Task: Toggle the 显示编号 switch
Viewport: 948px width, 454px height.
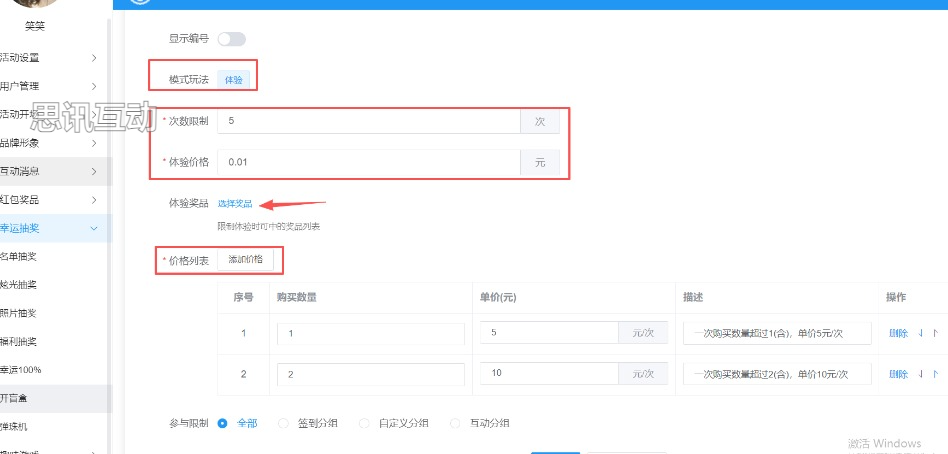Action: click(231, 39)
